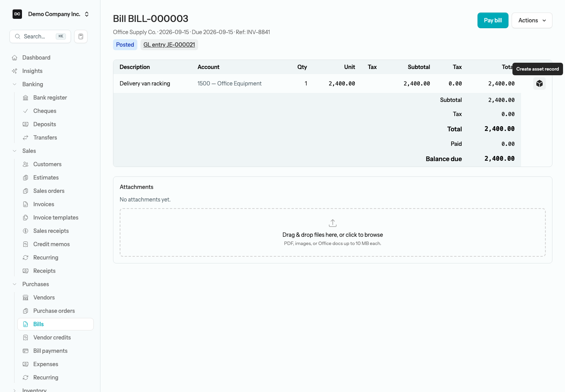
Task: Click the Deposits banknote icon
Action: click(26, 124)
